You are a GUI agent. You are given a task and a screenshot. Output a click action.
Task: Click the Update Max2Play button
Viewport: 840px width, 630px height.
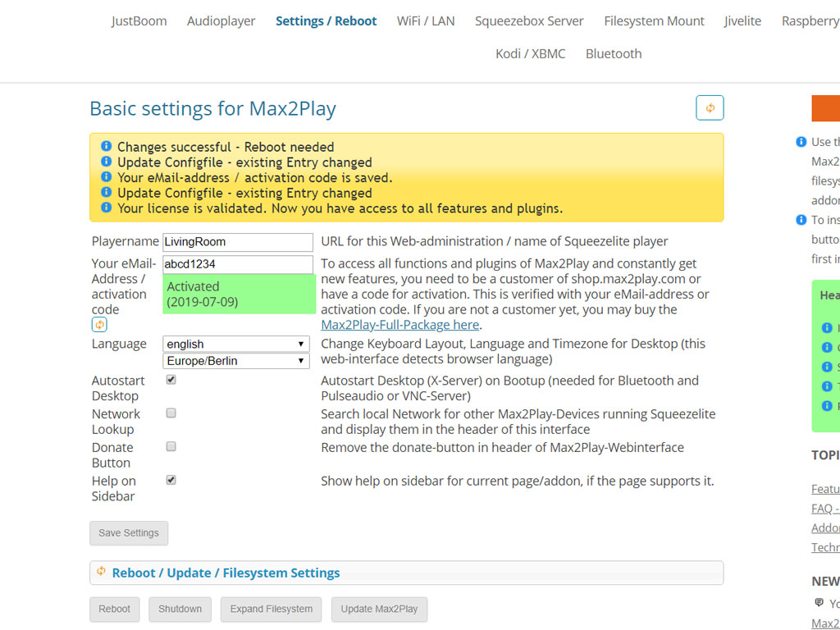(379, 609)
